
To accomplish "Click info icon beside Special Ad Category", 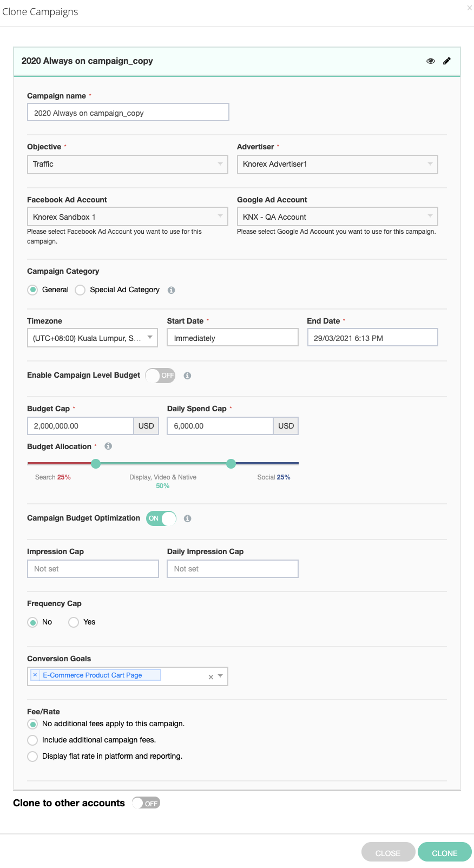I will tap(171, 290).
